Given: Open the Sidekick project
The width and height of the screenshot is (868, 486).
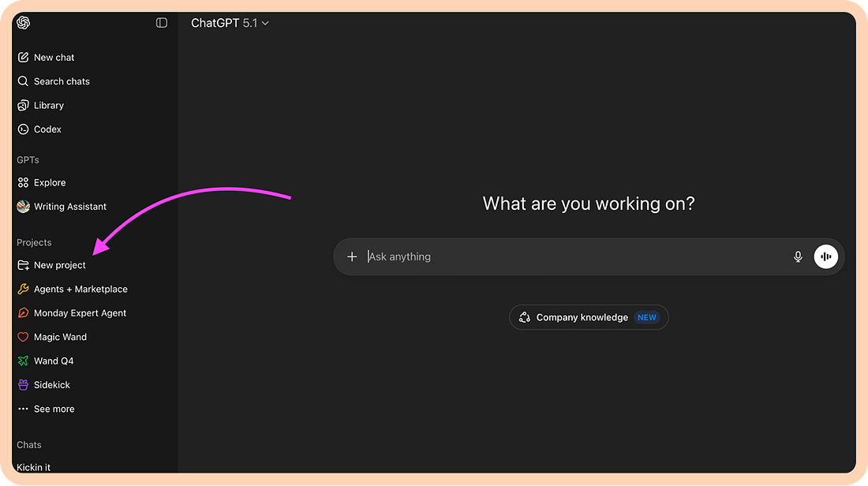Looking at the screenshot, I should click(52, 385).
